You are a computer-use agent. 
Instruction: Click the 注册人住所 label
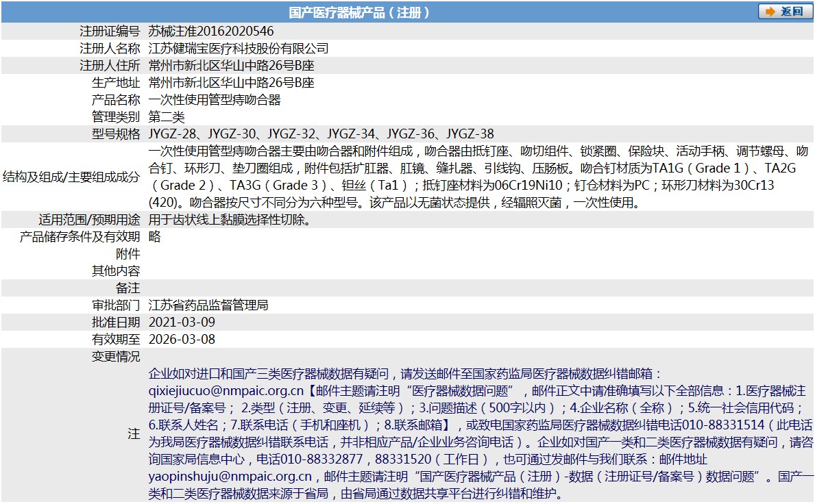coord(110,66)
